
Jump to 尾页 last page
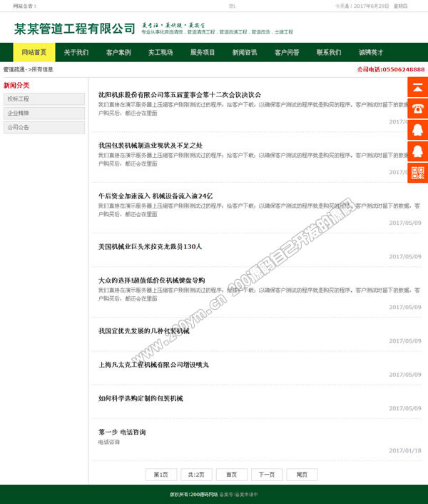302,475
